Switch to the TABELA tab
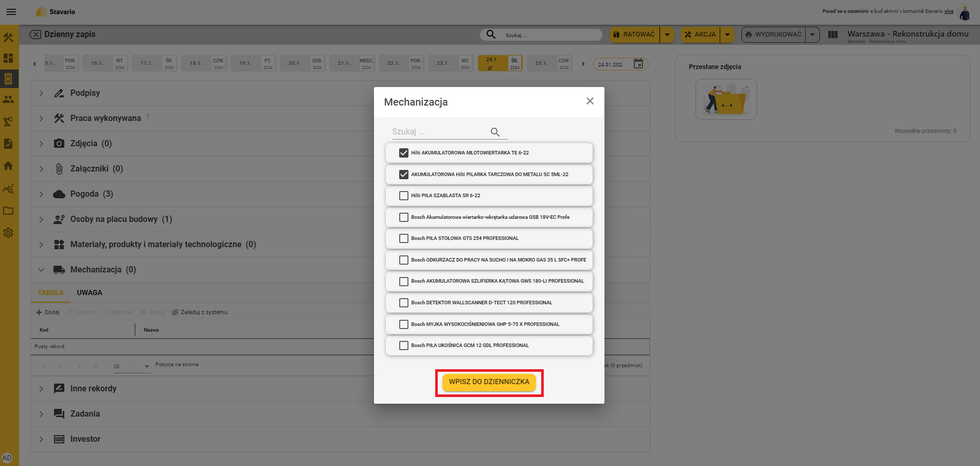 [50, 292]
